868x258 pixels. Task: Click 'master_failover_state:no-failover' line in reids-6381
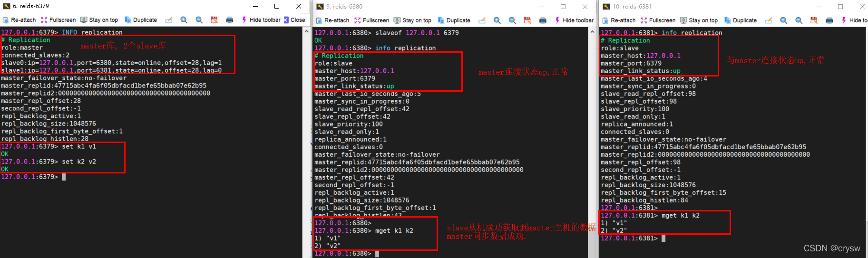pos(663,139)
